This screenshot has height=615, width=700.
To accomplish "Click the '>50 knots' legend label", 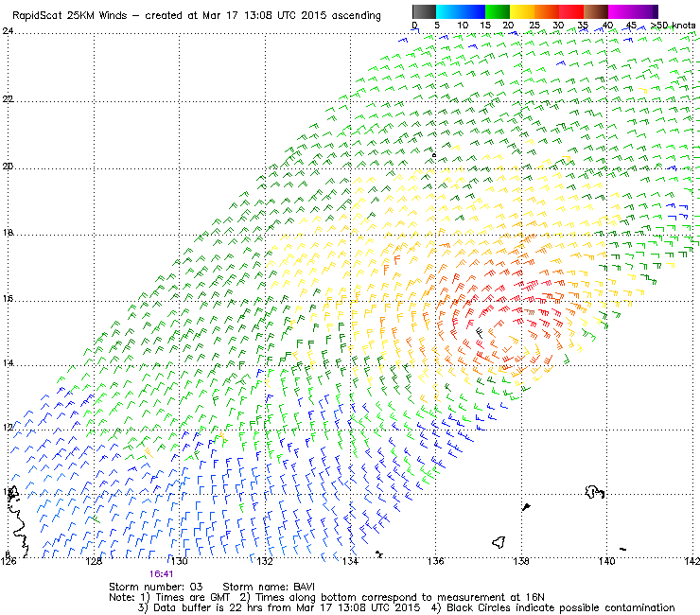I will pyautogui.click(x=673, y=26).
